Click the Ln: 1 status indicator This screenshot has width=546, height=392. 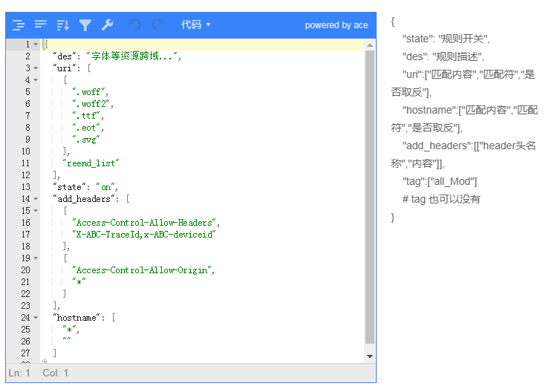pos(19,373)
